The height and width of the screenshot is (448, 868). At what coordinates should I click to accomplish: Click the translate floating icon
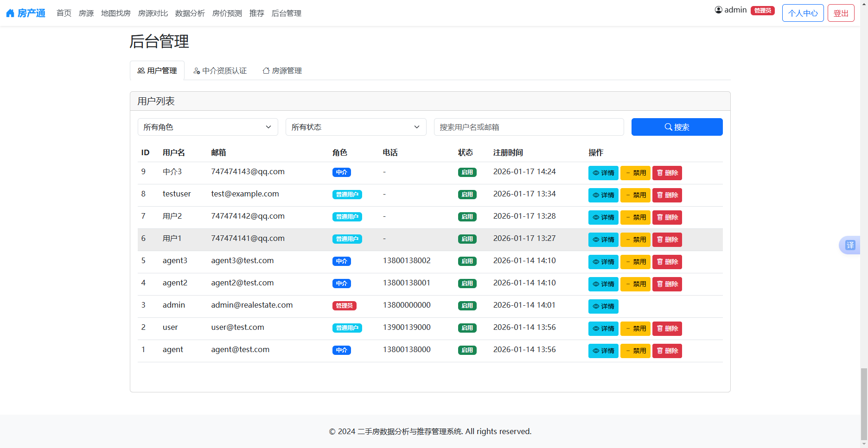[850, 245]
